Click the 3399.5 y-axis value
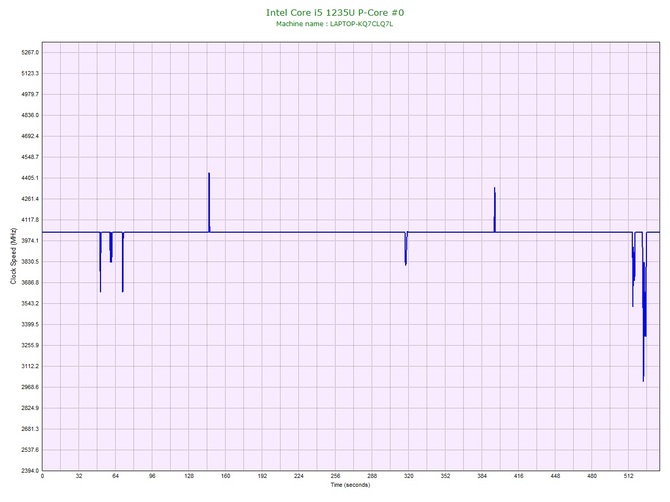Viewport: 670px width, 502px height. click(30, 325)
